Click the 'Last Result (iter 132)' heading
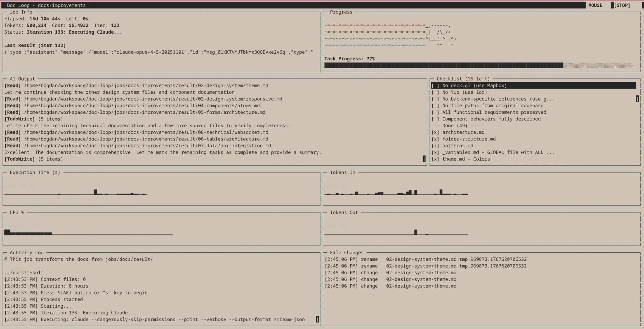644x329 pixels. 35,46
